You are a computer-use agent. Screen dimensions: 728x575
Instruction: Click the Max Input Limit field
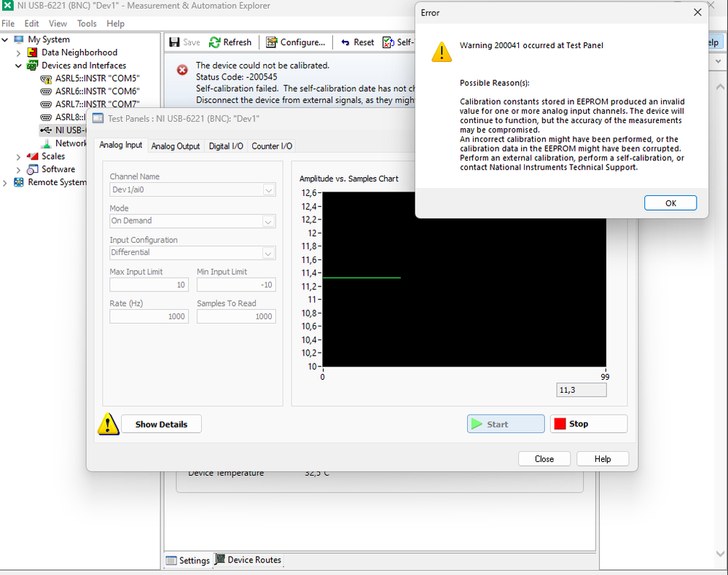tap(149, 285)
